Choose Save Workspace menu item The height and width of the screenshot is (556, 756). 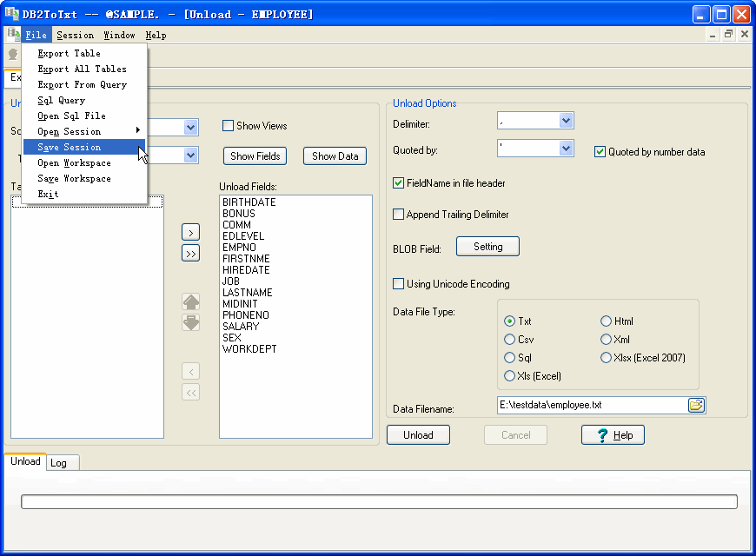click(84, 178)
